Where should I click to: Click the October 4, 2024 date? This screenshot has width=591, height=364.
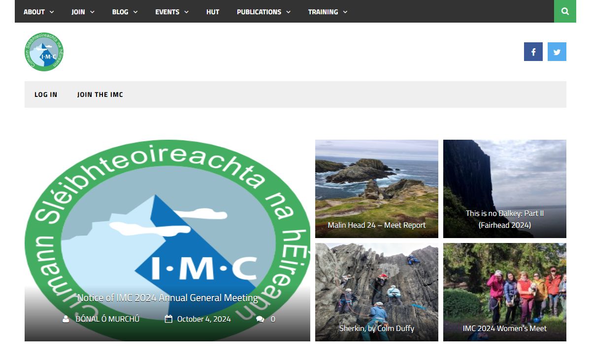204,319
